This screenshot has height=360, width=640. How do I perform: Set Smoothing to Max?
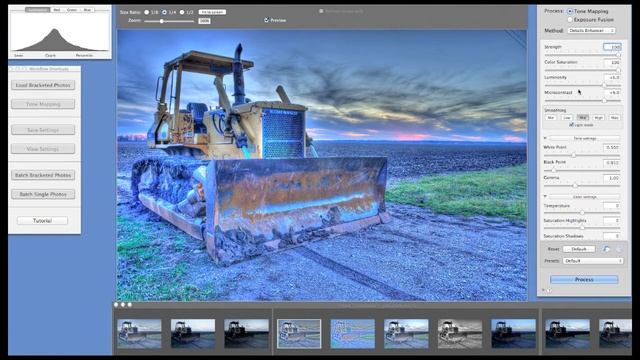614,118
